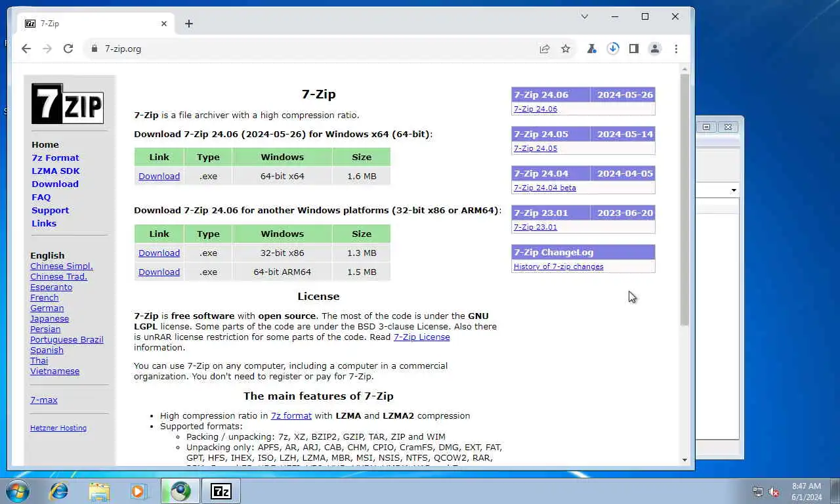This screenshot has height=504, width=840.
Task: Click the network tray icon
Action: click(x=758, y=492)
